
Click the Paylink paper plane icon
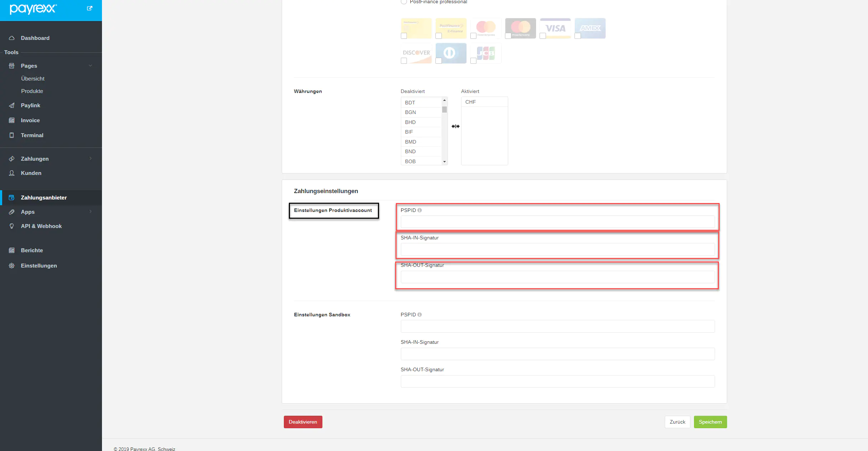[12, 105]
